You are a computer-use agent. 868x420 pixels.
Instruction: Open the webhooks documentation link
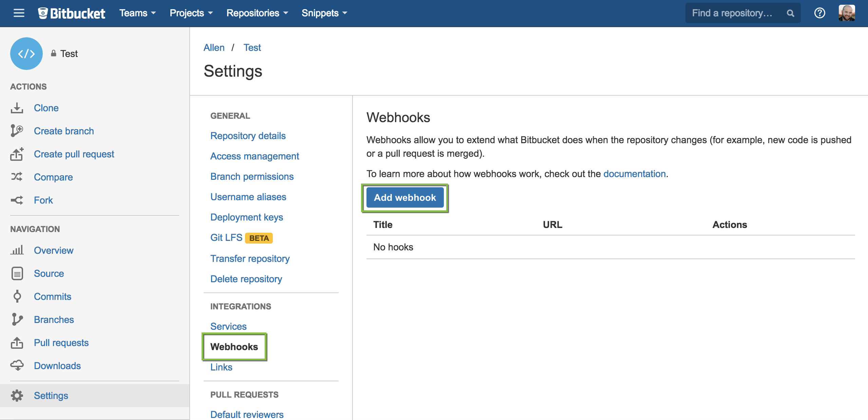pos(634,174)
